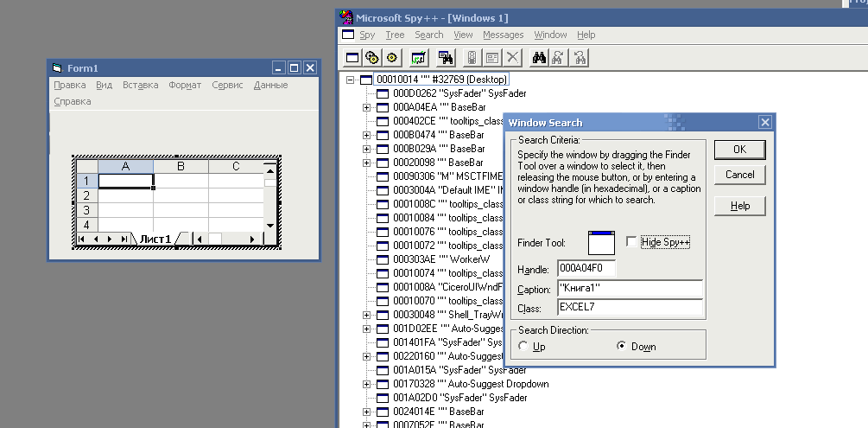Screen dimensions: 868x428
Task: Expand the 000B0474 BaseBar node
Action: pyautogui.click(x=366, y=135)
